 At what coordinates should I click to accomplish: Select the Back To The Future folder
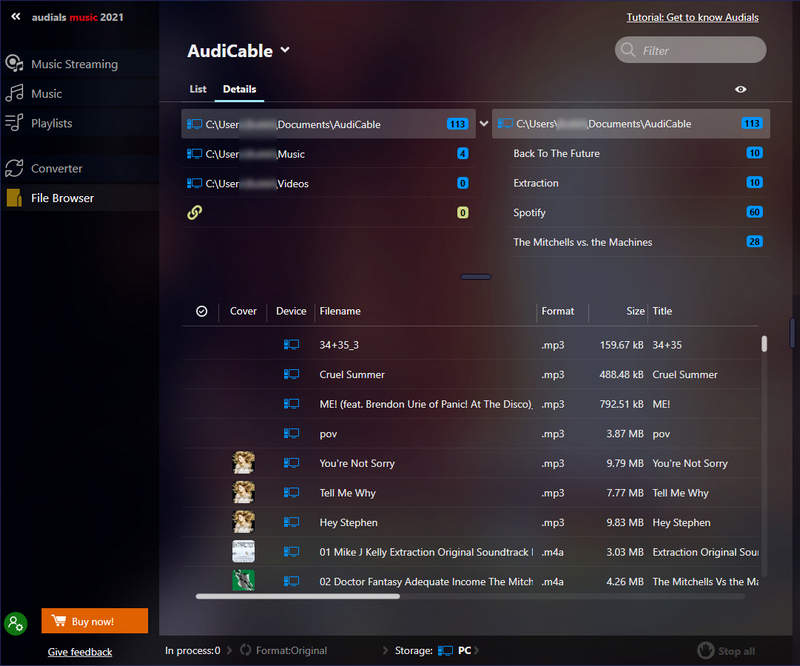(556, 153)
